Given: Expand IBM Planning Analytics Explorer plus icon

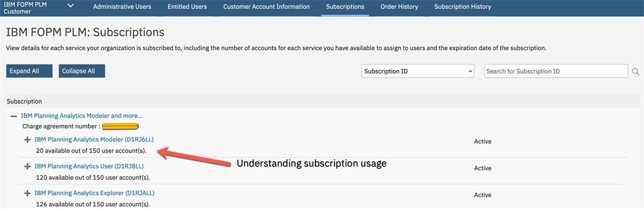Looking at the screenshot, I should pyautogui.click(x=27, y=193).
